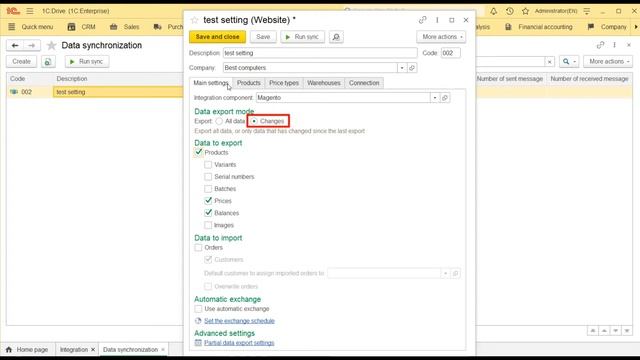Select Changes export radio
This screenshot has width=640, height=360.
tap(254, 121)
